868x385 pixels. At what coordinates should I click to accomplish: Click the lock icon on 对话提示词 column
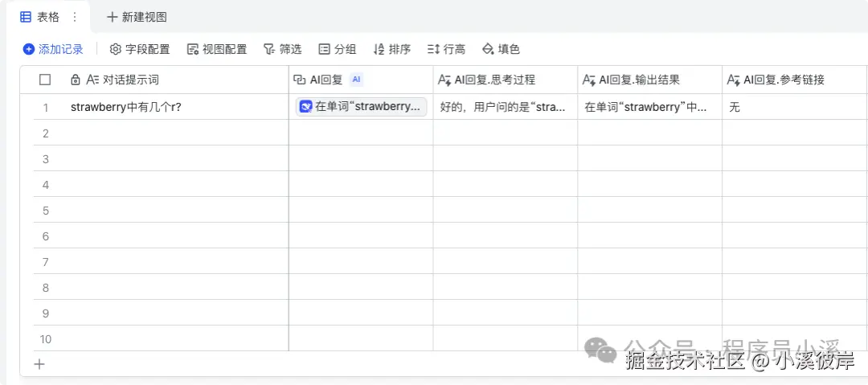pyautogui.click(x=76, y=80)
